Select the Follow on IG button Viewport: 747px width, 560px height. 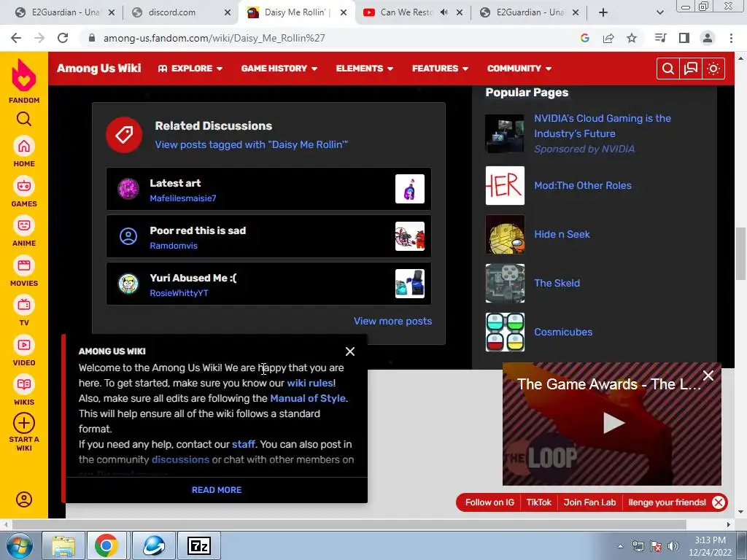(489, 502)
